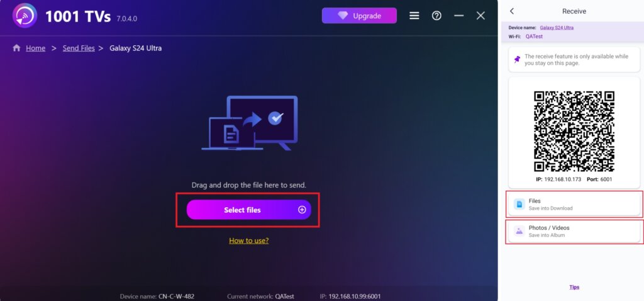The width and height of the screenshot is (644, 301).
Task: Go back using the Receive back arrow
Action: click(512, 11)
